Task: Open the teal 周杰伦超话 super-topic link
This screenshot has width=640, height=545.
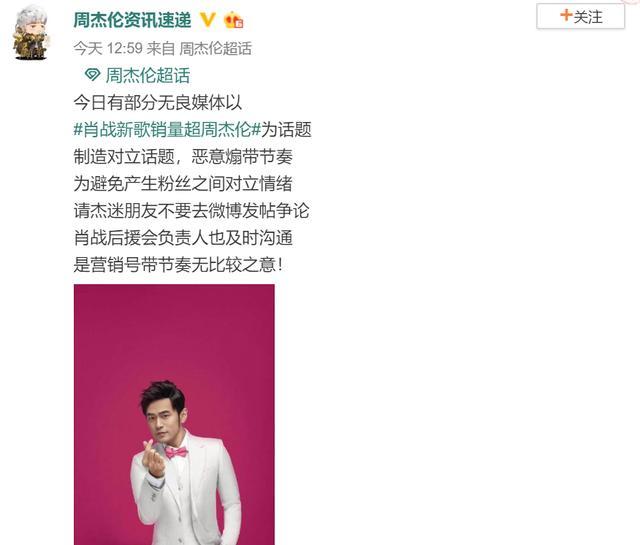Action: pos(148,76)
